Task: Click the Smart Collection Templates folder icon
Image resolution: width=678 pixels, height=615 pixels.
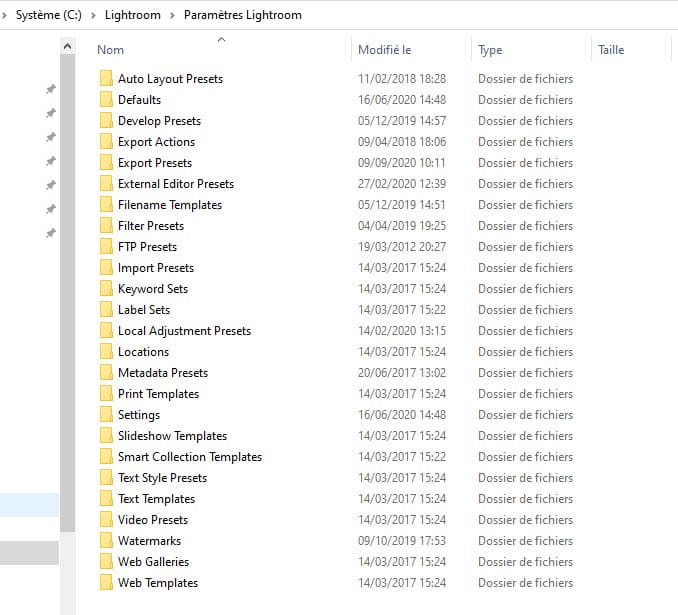Action: (x=106, y=456)
